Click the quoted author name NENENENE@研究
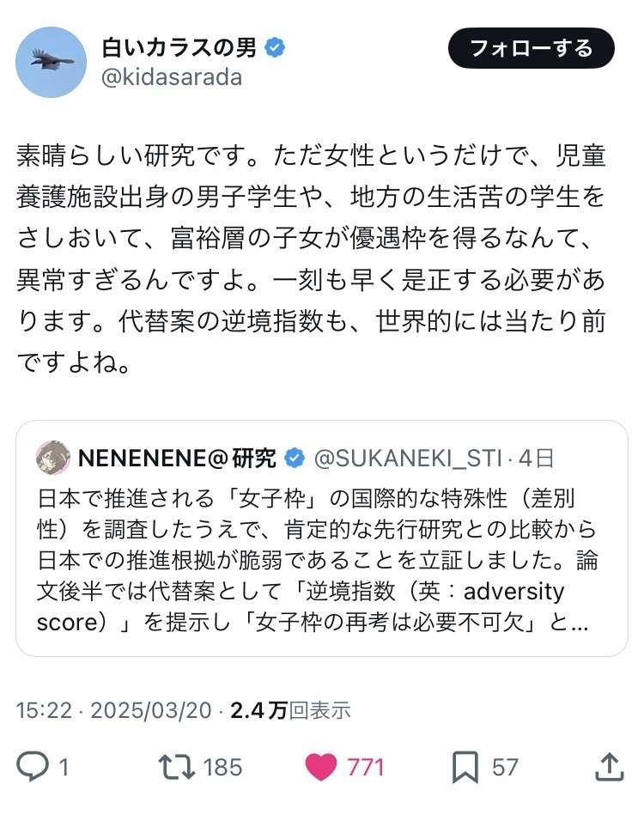 tap(177, 459)
